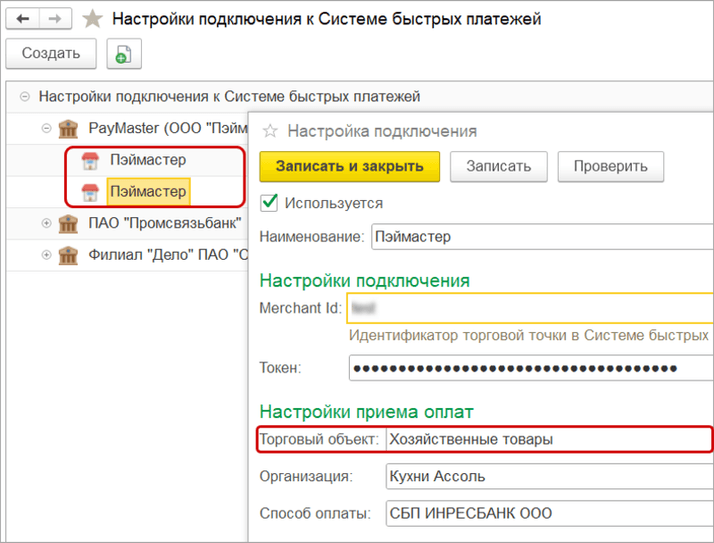Star the Настройка подключения form as favorite
The width and height of the screenshot is (714, 543).
(x=270, y=131)
